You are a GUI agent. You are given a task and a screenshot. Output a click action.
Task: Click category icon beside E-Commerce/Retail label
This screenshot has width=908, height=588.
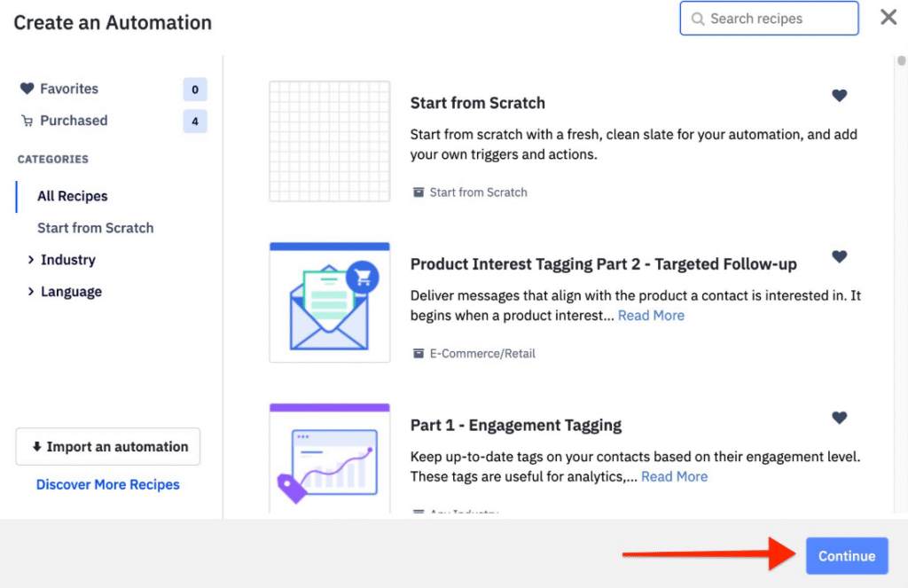[419, 353]
